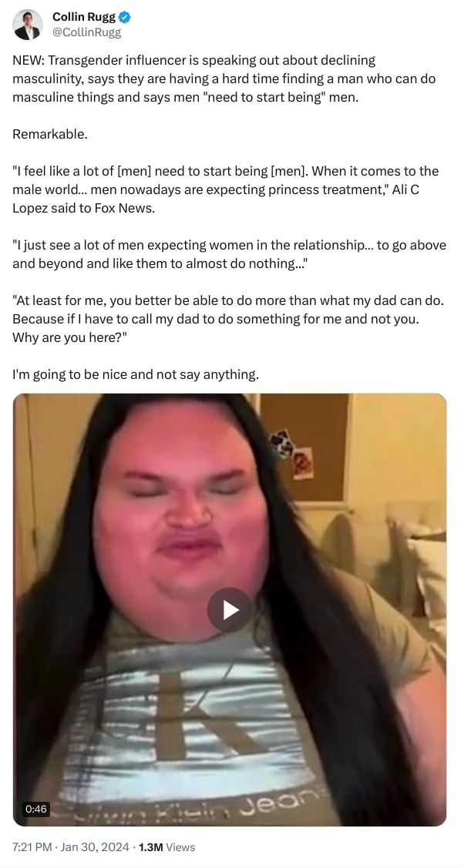Click the line Why are you here?
471x868 pixels.
point(70,337)
